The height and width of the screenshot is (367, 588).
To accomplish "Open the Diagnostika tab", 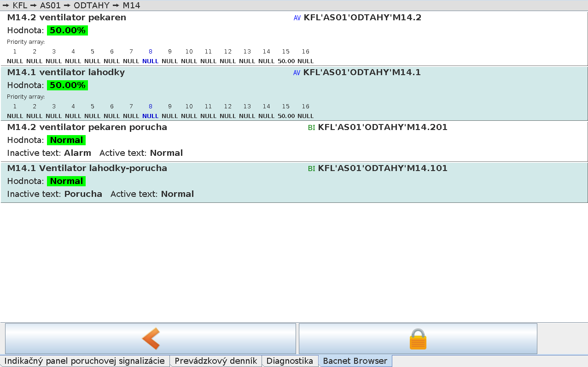I will pos(290,361).
